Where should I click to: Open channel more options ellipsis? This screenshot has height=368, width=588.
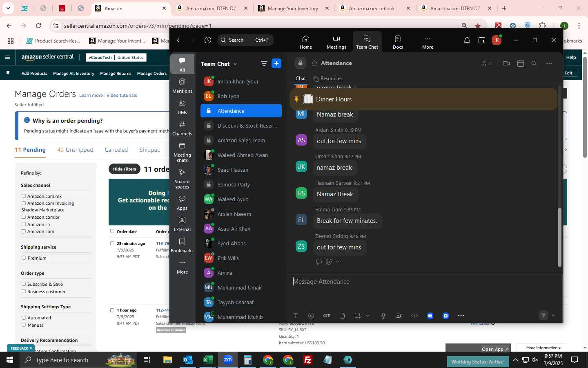(549, 63)
